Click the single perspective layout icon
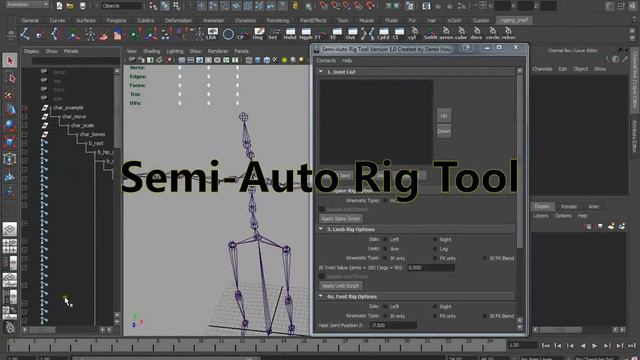 10,229
